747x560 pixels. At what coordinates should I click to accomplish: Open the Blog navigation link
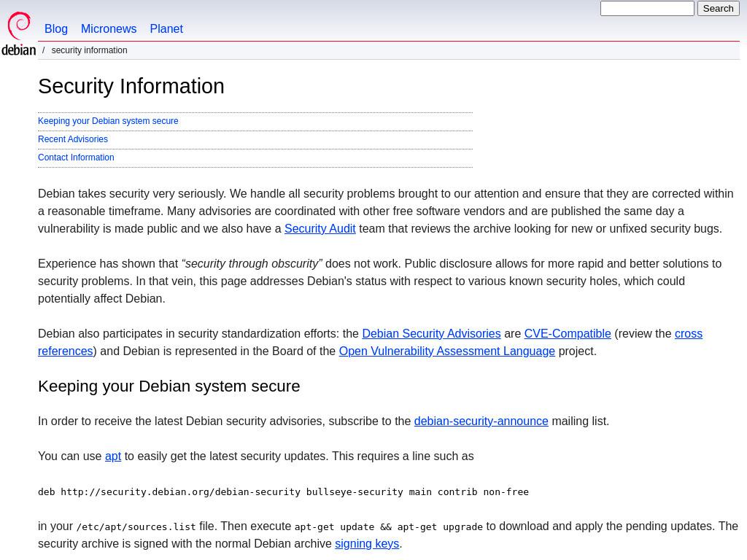(56, 28)
